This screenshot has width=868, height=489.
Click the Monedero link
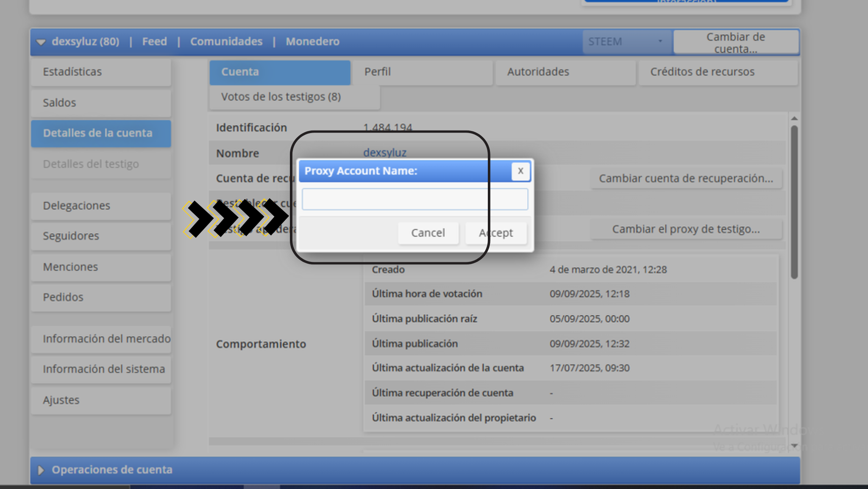pyautogui.click(x=312, y=42)
